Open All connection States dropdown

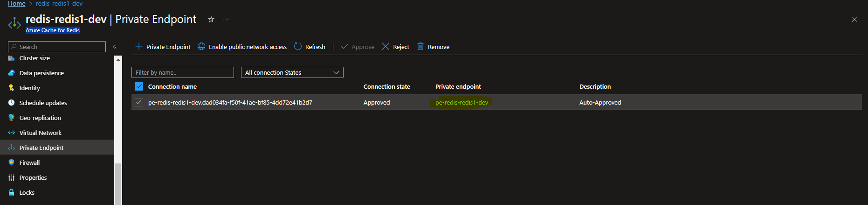point(292,72)
